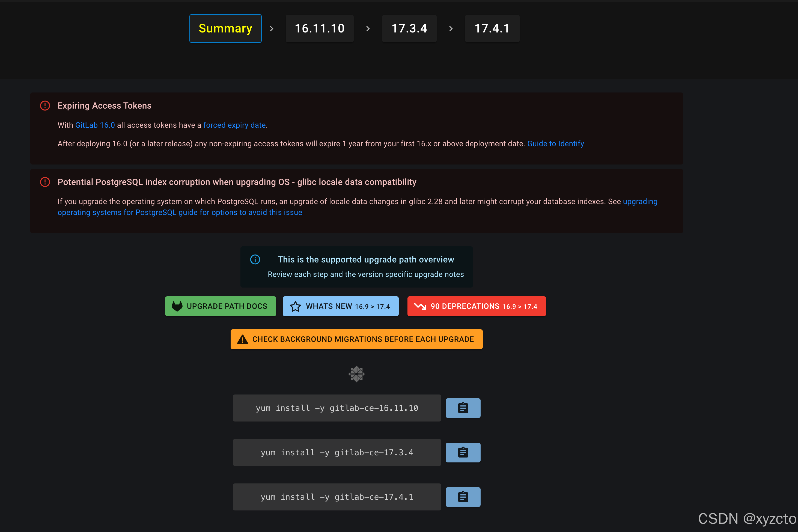Image resolution: width=798 pixels, height=532 pixels.
Task: Click the alert icon beside Expiring Access Tokens
Action: (x=45, y=106)
